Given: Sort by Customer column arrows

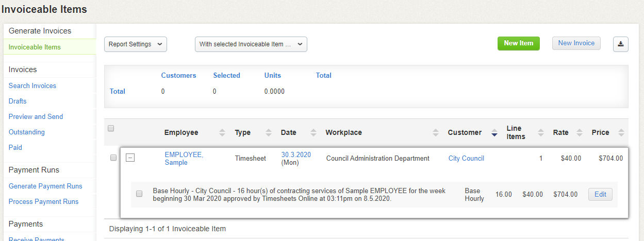Looking at the screenshot, I should click(x=494, y=132).
